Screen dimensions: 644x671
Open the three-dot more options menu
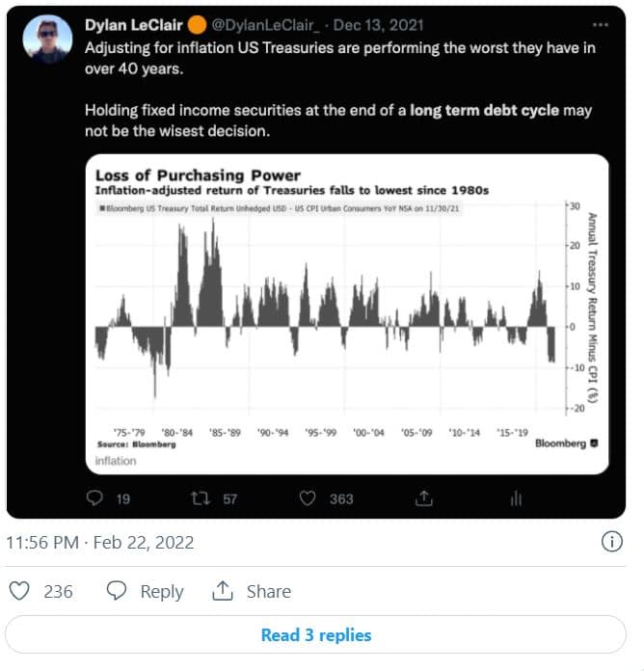coord(602,24)
